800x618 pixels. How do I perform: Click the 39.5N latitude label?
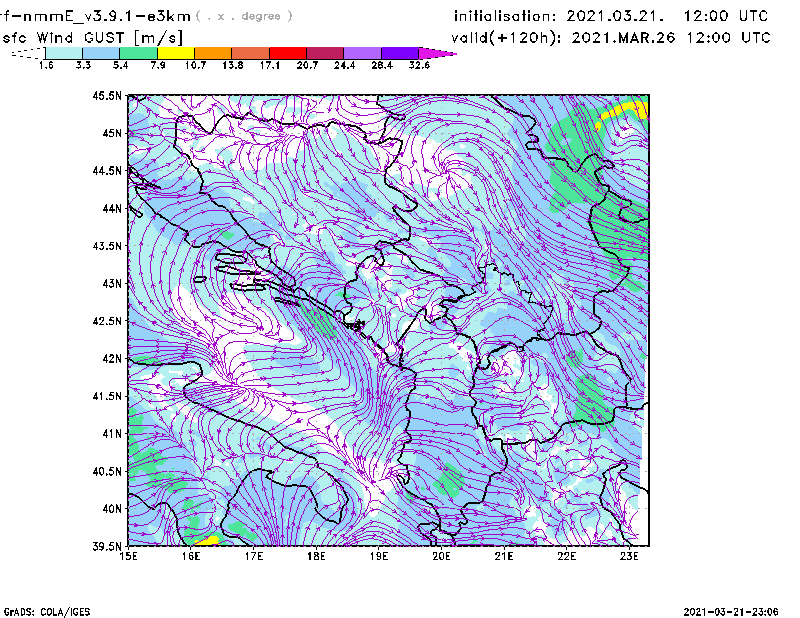tap(107, 547)
